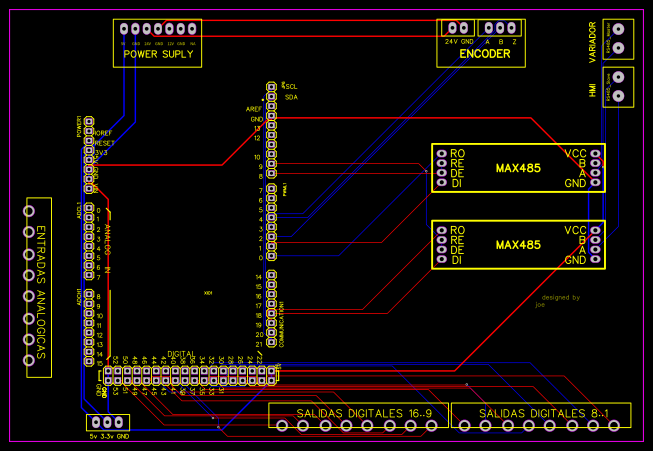Select RE pad on upper MAX485
Viewport: 653px width, 451px height.
(441, 163)
